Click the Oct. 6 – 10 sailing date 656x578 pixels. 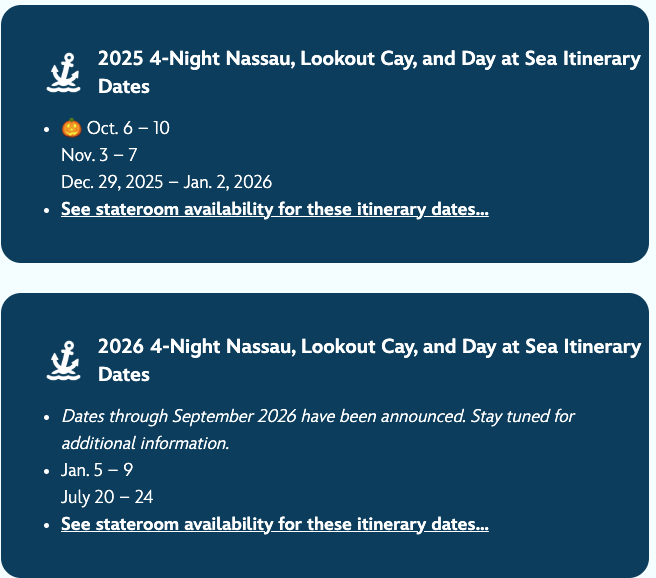pos(128,128)
